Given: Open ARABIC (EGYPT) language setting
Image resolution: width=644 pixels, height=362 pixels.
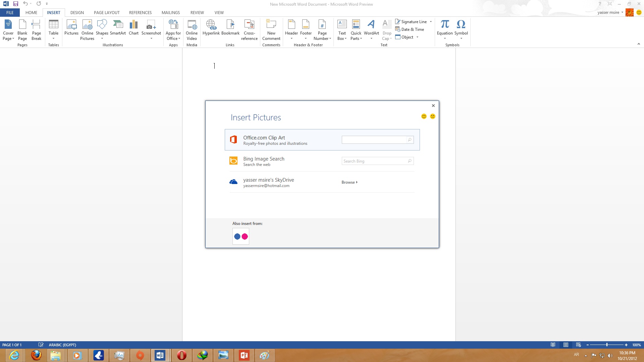Looking at the screenshot, I should [x=62, y=345].
